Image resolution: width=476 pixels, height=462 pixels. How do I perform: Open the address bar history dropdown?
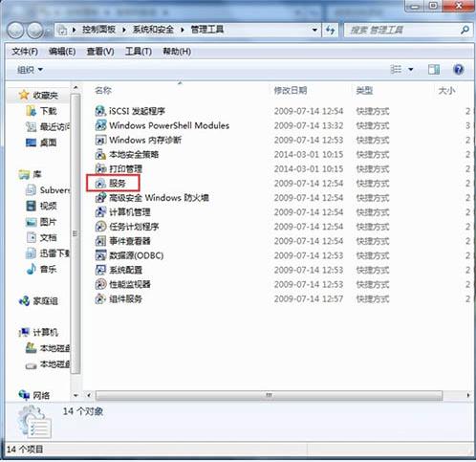[314, 30]
